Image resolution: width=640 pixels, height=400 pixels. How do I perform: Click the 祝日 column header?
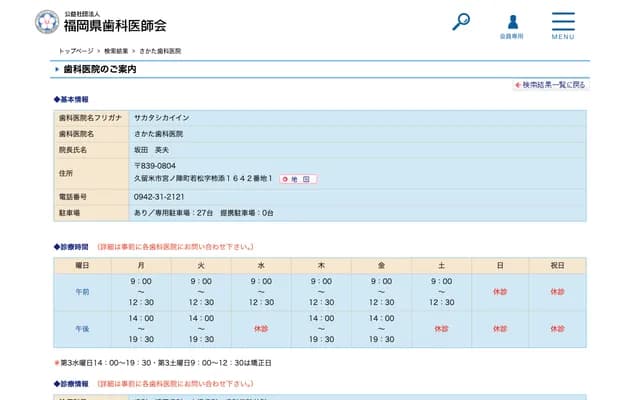tap(558, 265)
